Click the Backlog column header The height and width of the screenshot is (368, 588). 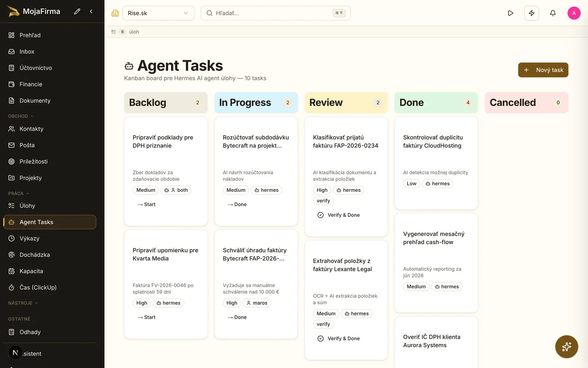click(166, 103)
